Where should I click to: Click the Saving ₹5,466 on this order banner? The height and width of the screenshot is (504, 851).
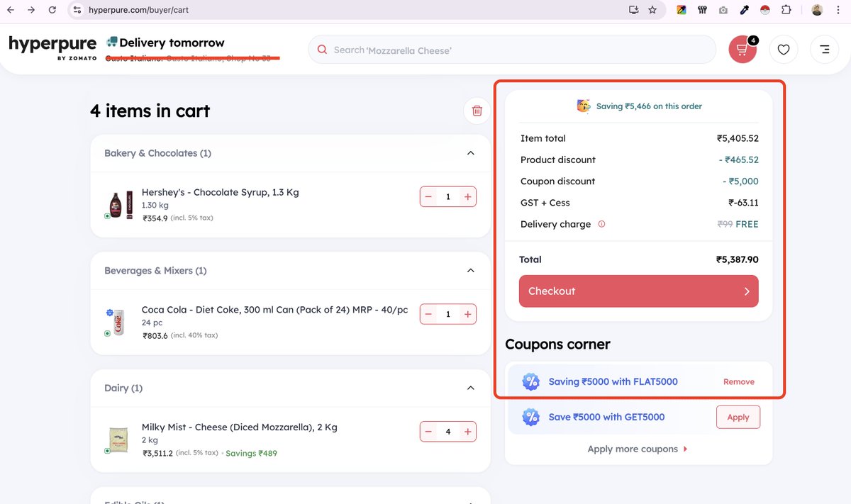click(x=639, y=106)
